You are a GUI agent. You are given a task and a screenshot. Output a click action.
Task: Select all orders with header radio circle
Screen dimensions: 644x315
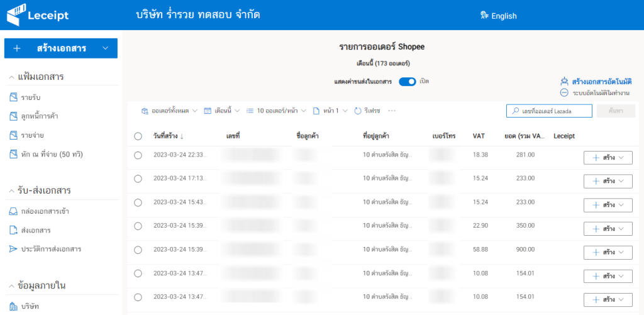point(138,136)
